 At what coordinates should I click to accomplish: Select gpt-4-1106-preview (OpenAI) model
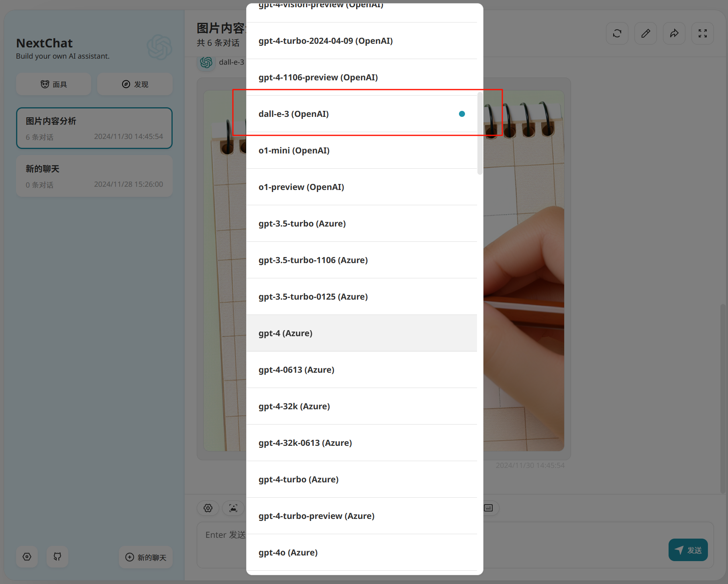[x=362, y=78]
